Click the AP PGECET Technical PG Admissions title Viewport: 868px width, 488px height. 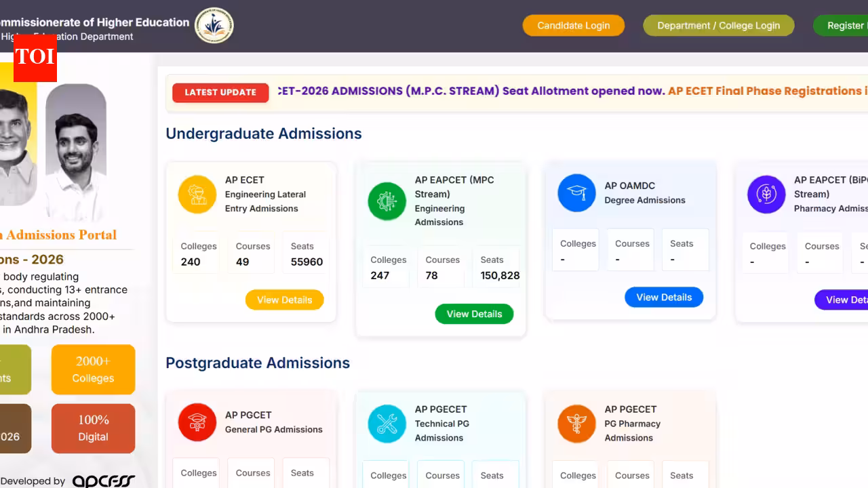pyautogui.click(x=441, y=424)
